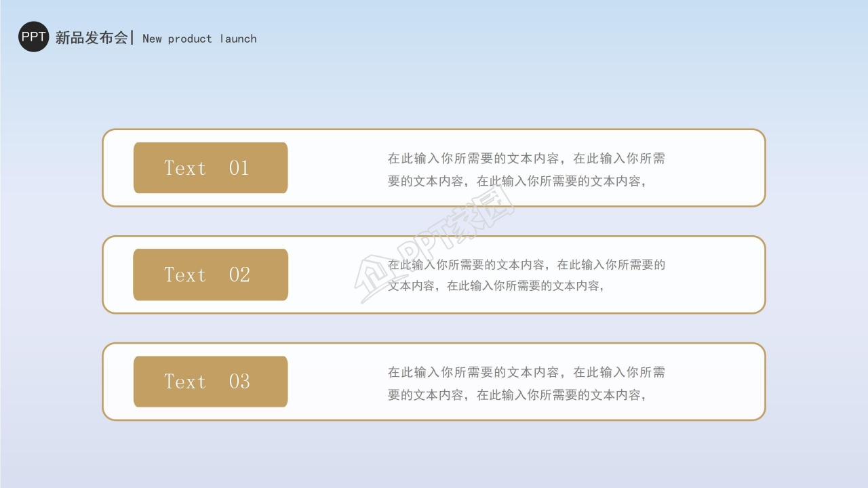Click the placeholder text in the middle panel
This screenshot has width=868, height=488.
526,275
